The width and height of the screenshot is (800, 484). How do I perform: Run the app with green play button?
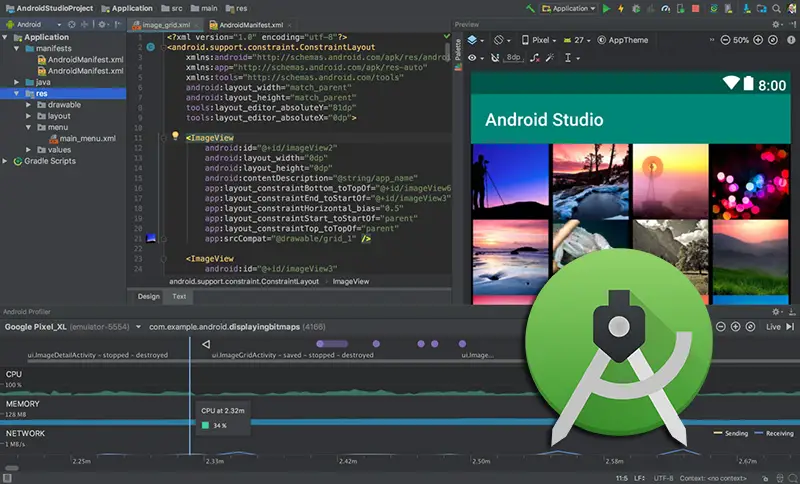605,8
